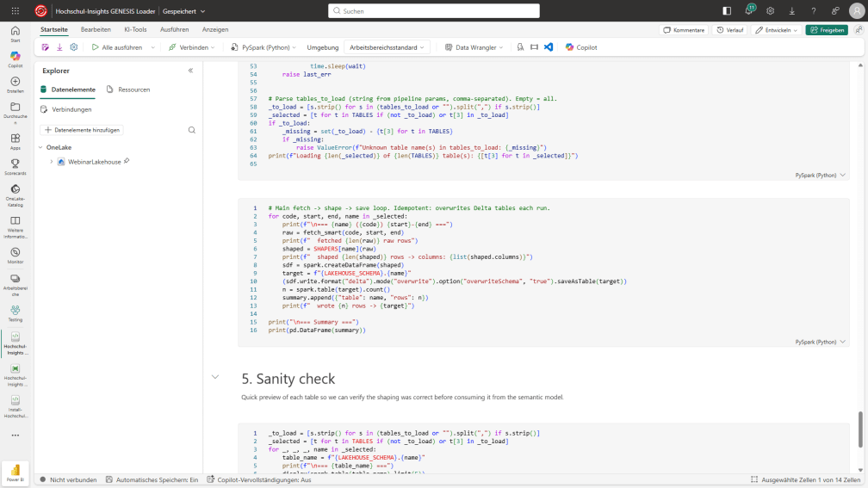Toggle Automatisches Speichern status
The height and width of the screenshot is (488, 868).
[x=152, y=479]
